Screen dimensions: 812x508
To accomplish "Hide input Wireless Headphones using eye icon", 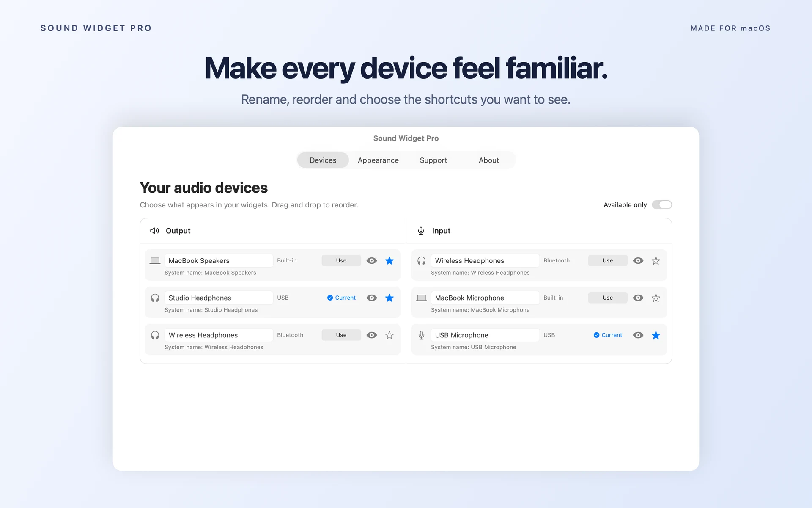I will [x=638, y=261].
